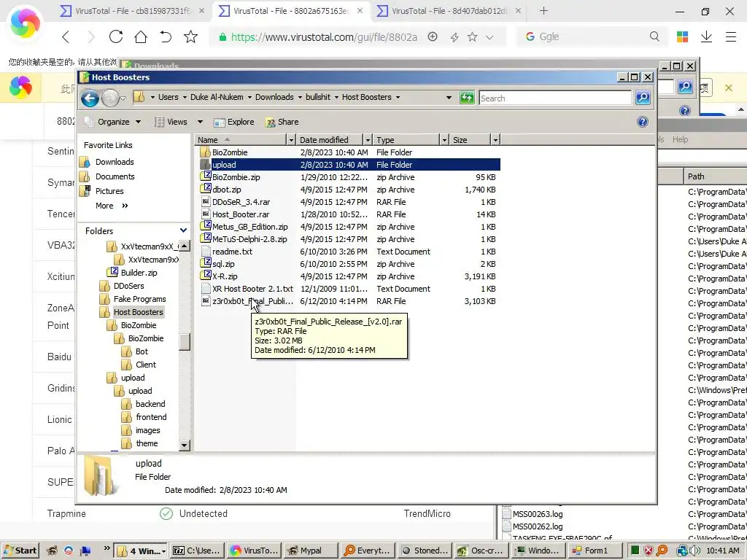The height and width of the screenshot is (560, 747).
Task: Go back in Host Boosters explorer
Action: 90,98
